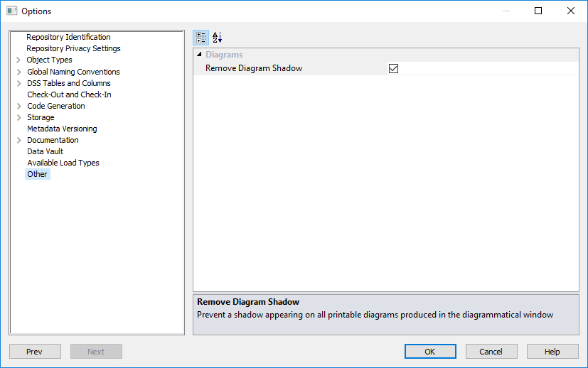The height and width of the screenshot is (368, 588).
Task: Open Repository Privacy Settings page
Action: [x=73, y=48]
